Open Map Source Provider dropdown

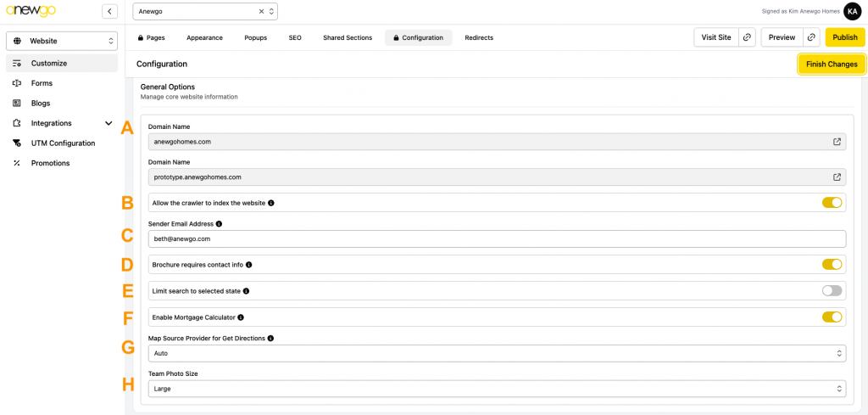pos(497,353)
